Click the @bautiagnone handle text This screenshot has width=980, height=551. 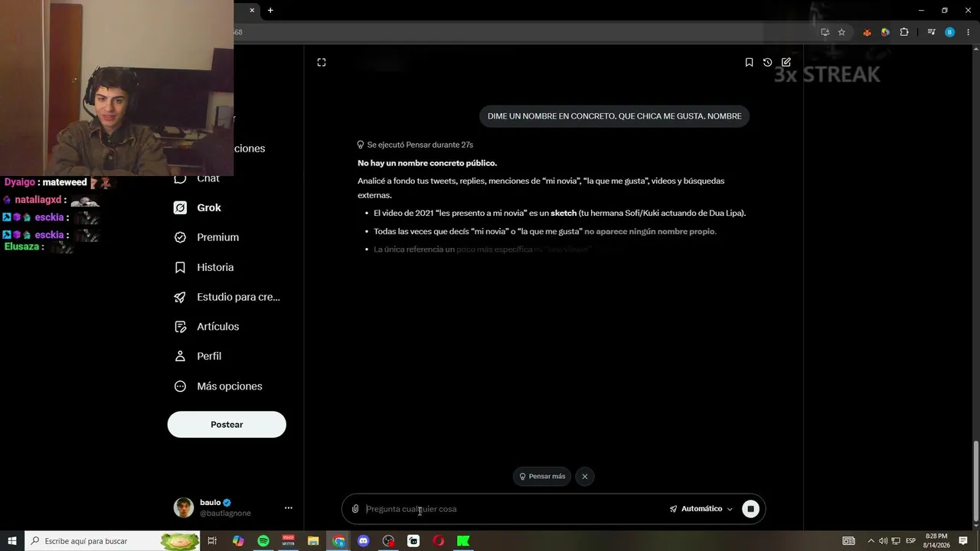[225, 514]
